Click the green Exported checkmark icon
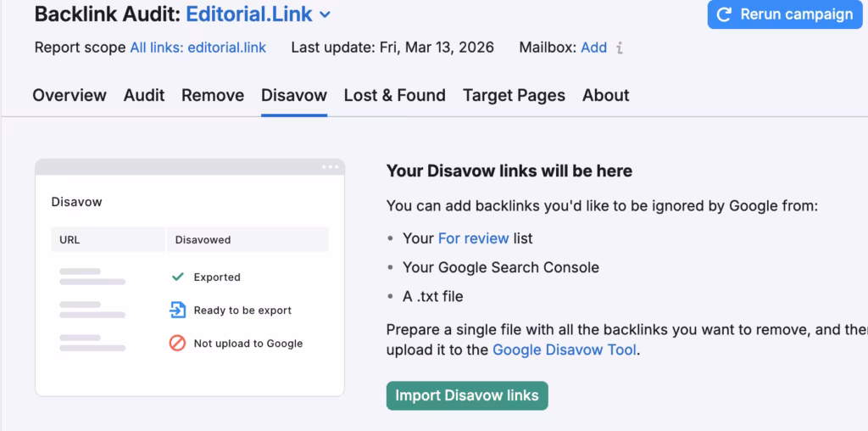Viewport: 868px width, 431px height. click(x=178, y=277)
